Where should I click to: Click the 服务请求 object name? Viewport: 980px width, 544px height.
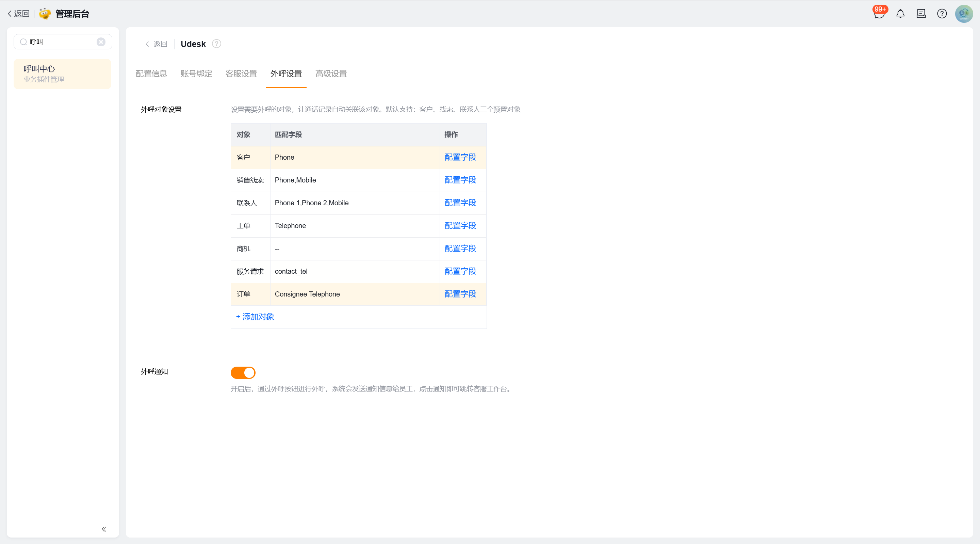[250, 271]
